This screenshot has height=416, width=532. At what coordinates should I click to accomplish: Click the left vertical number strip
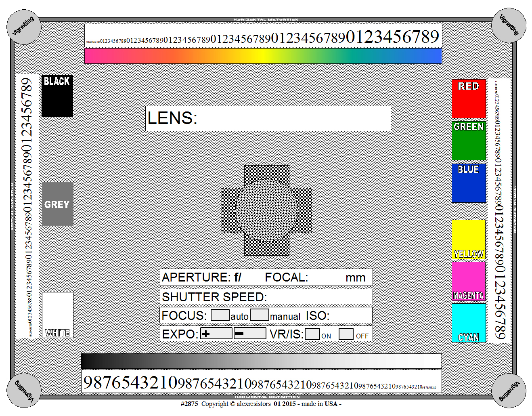[27, 206]
